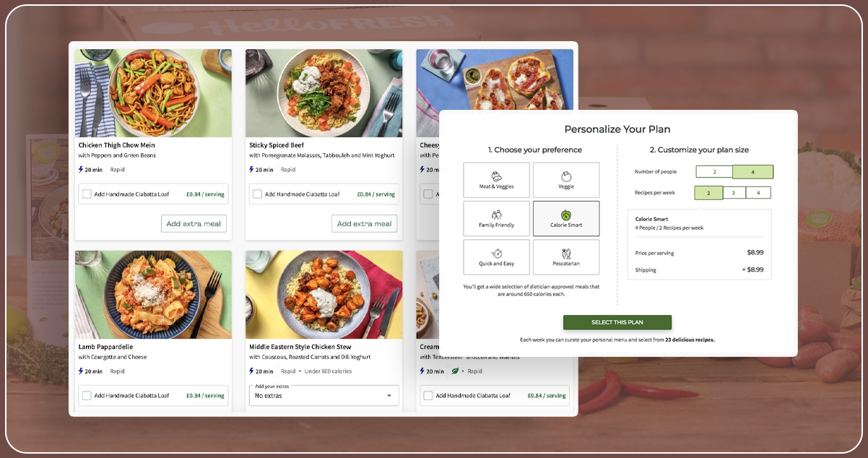Screen dimensions: 868x458
Task: Select the Calorie Smart apple icon
Action: [x=566, y=215]
